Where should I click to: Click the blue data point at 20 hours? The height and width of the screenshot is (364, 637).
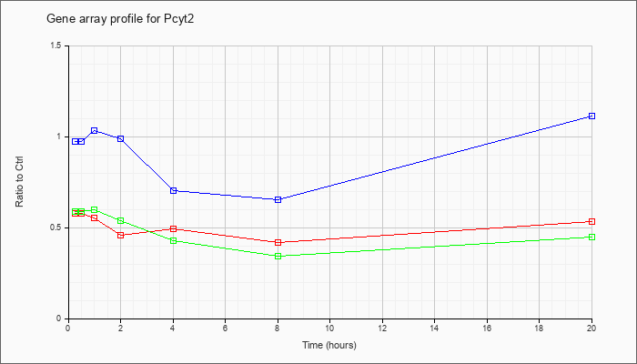pyautogui.click(x=592, y=116)
